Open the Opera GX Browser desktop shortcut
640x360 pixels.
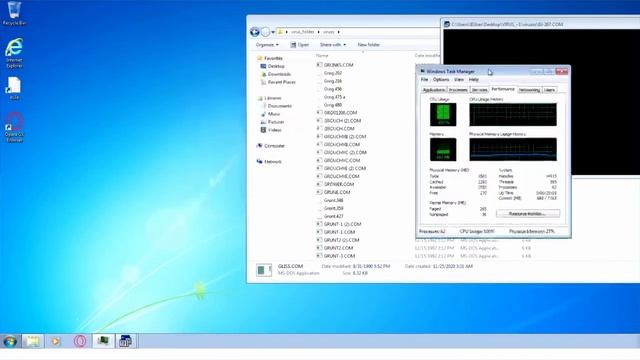(14, 127)
